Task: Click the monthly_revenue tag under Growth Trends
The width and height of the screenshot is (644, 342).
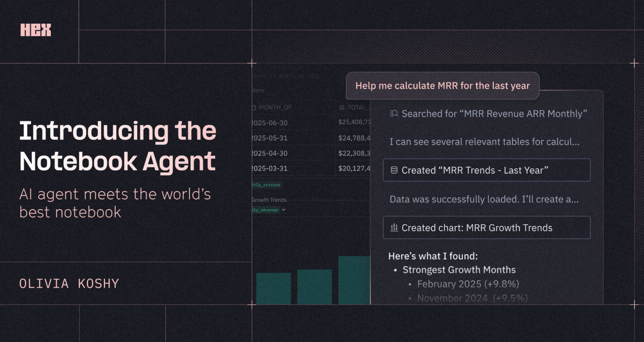Action: [266, 209]
